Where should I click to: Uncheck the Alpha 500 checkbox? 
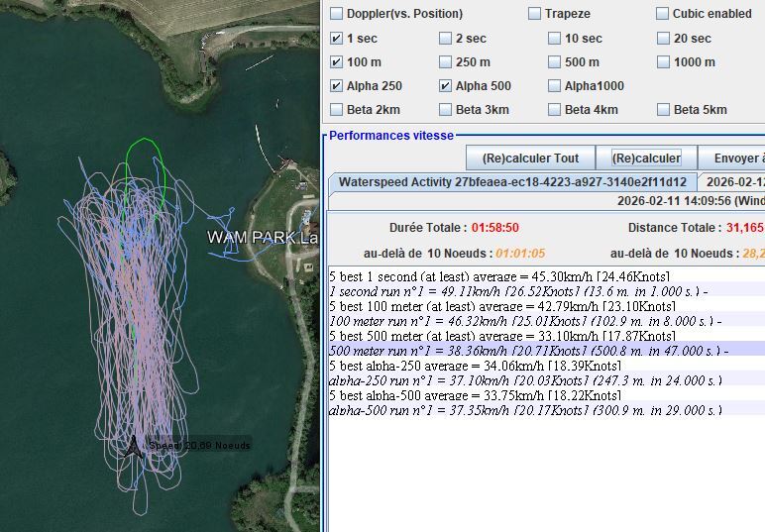[x=445, y=86]
